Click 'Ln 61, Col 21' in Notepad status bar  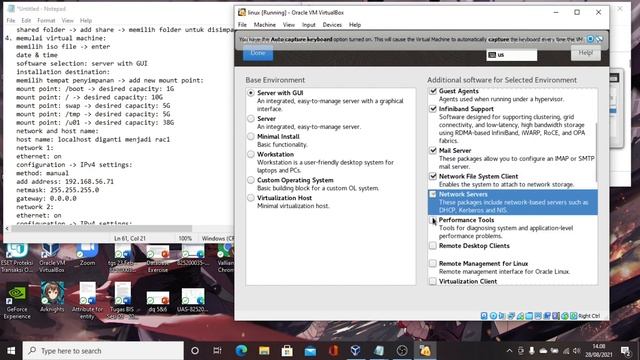pyautogui.click(x=130, y=238)
